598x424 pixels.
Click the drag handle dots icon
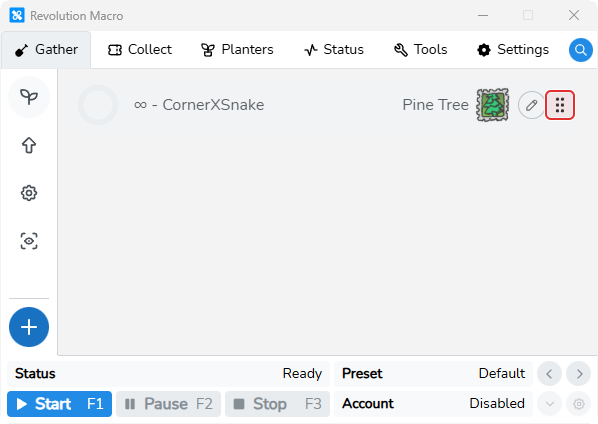[x=560, y=105]
